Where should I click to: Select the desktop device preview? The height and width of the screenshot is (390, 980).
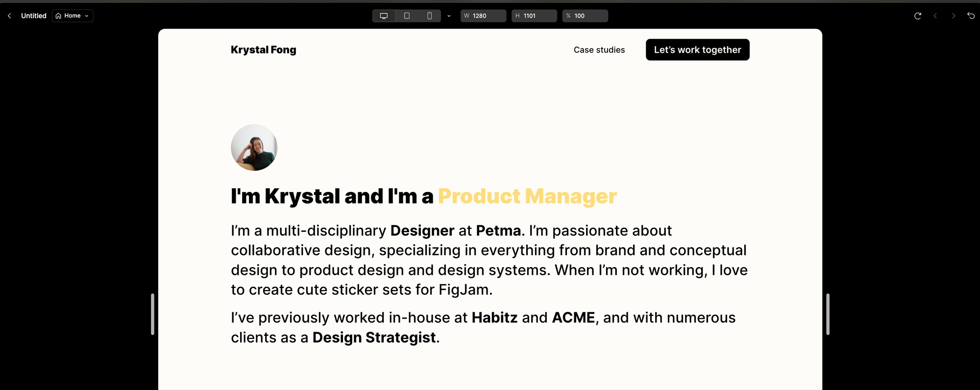[384, 16]
